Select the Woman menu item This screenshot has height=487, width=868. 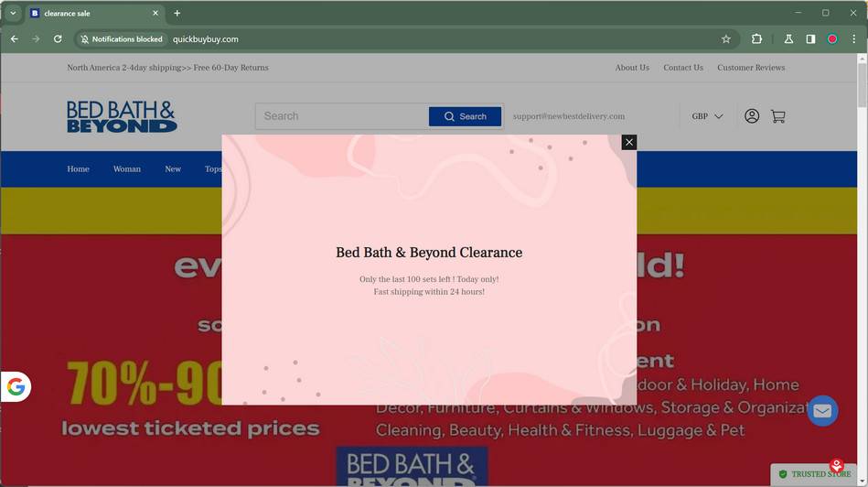127,169
